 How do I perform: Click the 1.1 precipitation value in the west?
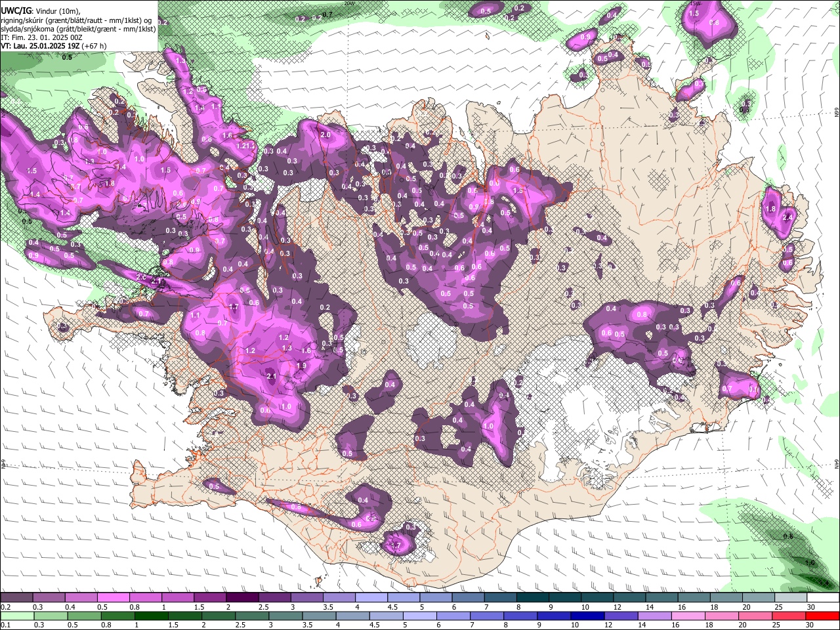[195, 316]
